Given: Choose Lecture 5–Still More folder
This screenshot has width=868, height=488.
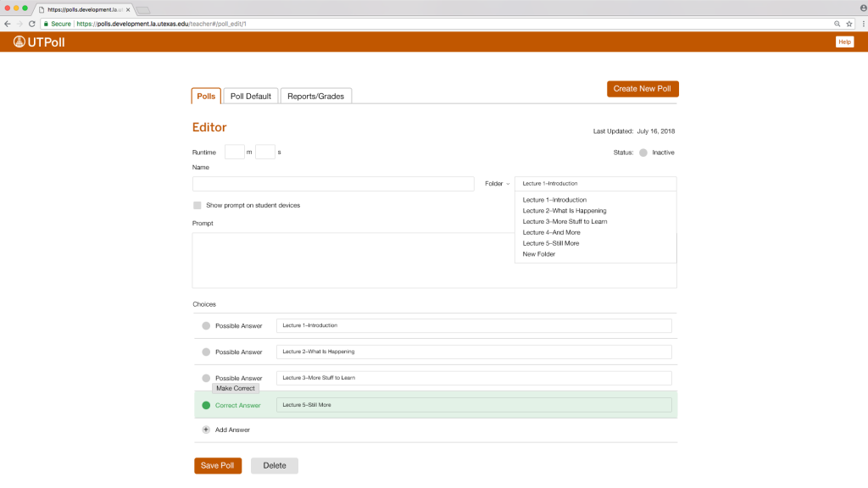Looking at the screenshot, I should [x=551, y=243].
